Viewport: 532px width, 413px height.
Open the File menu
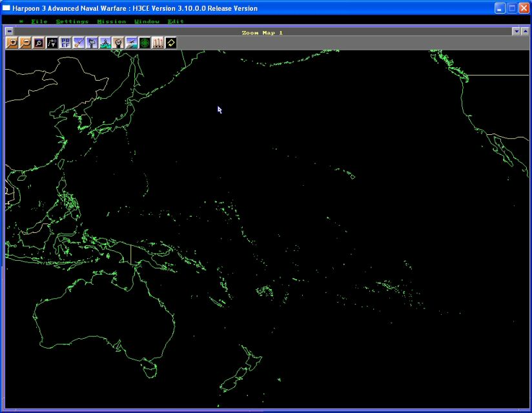[39, 21]
